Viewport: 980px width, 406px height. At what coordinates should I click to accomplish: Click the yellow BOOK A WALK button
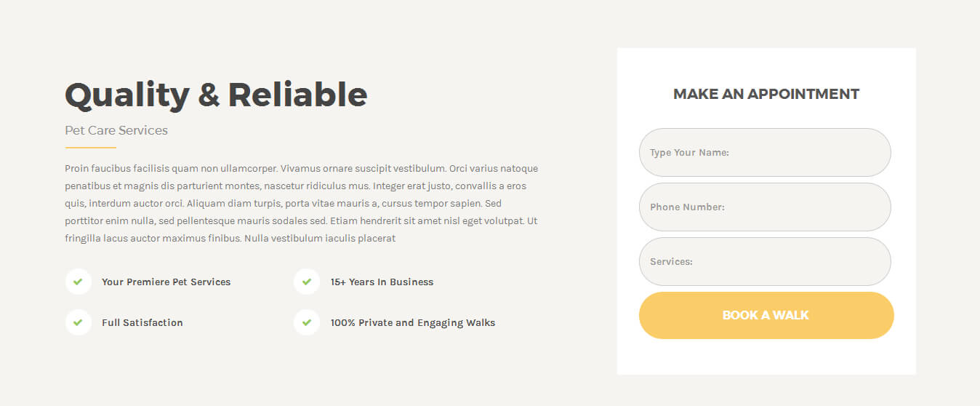766,315
